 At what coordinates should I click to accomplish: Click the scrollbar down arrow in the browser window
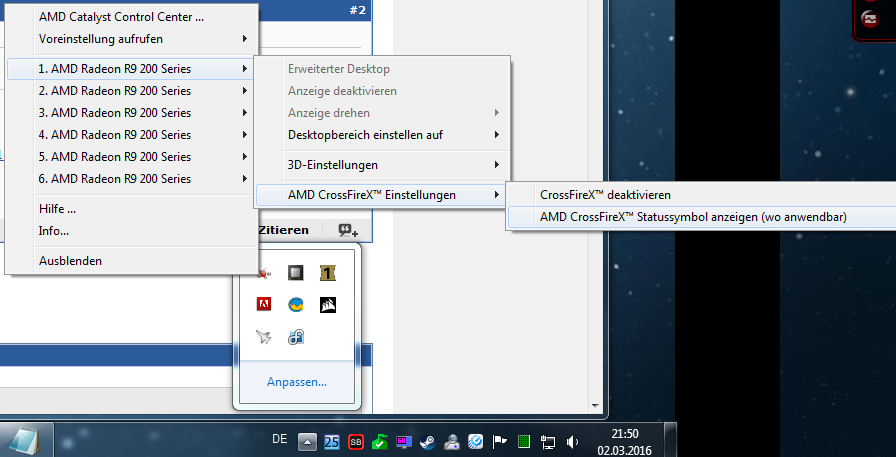point(595,406)
